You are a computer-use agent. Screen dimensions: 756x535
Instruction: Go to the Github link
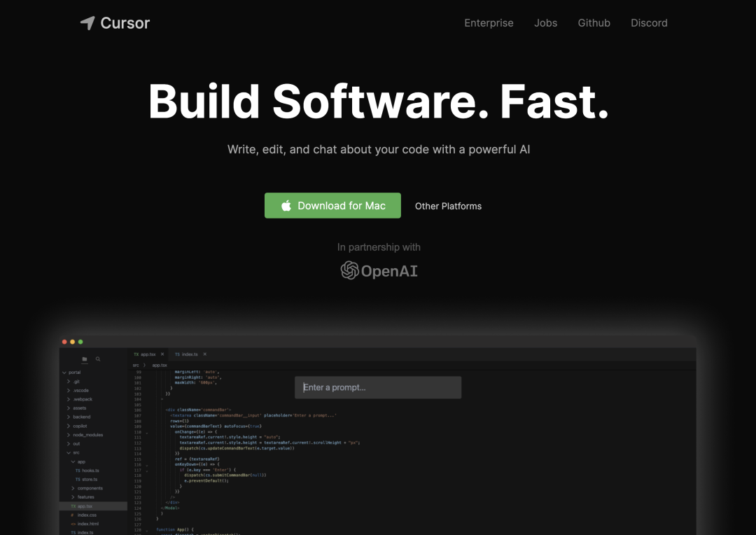point(594,22)
